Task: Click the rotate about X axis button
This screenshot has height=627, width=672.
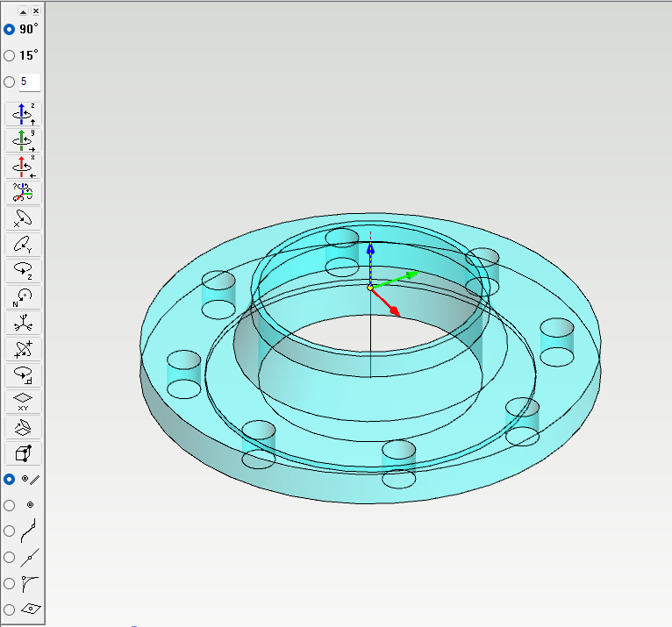Action: 23,167
